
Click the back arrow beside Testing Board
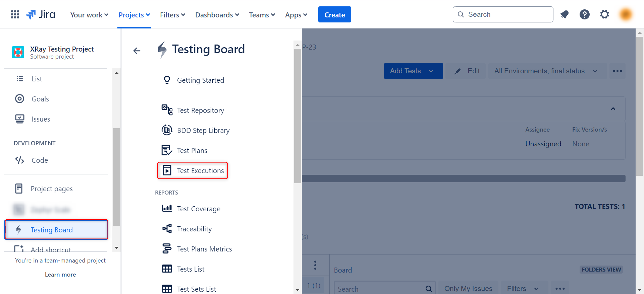click(137, 51)
